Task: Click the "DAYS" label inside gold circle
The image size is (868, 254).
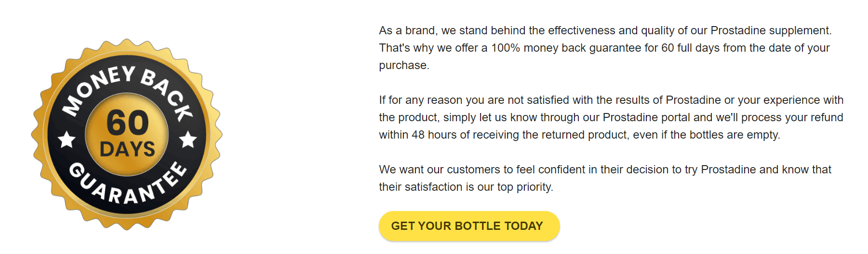Action: (x=127, y=149)
